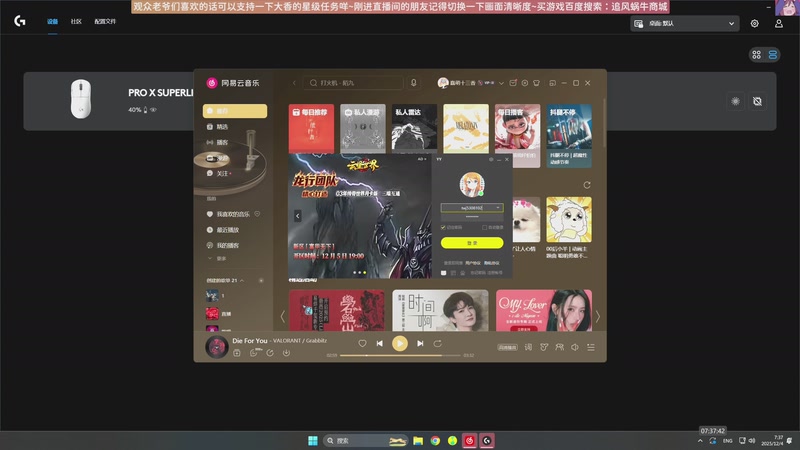Open Chrome from the taskbar
The width and height of the screenshot is (800, 450).
[x=435, y=440]
